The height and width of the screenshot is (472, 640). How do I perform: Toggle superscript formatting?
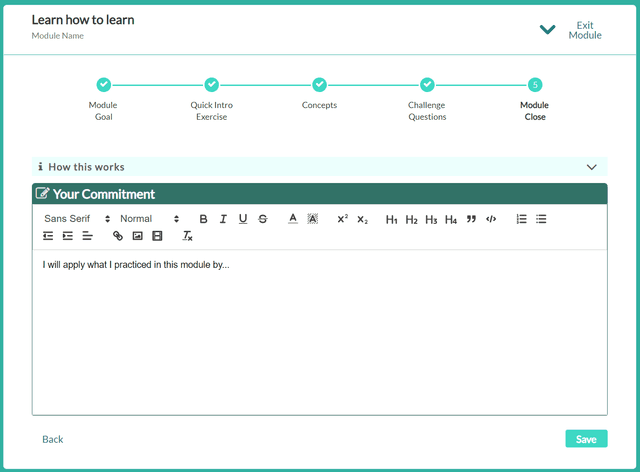[x=342, y=219]
